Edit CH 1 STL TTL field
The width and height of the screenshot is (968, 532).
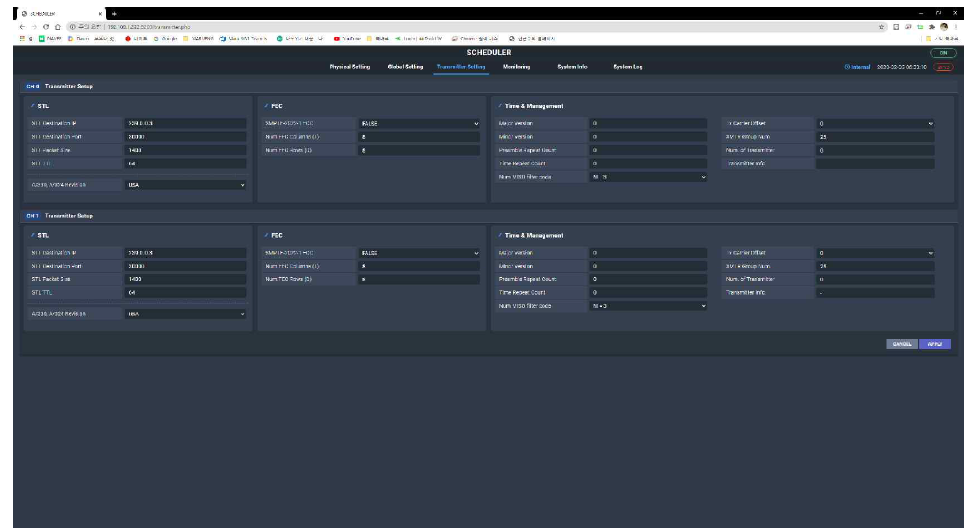[185, 293]
